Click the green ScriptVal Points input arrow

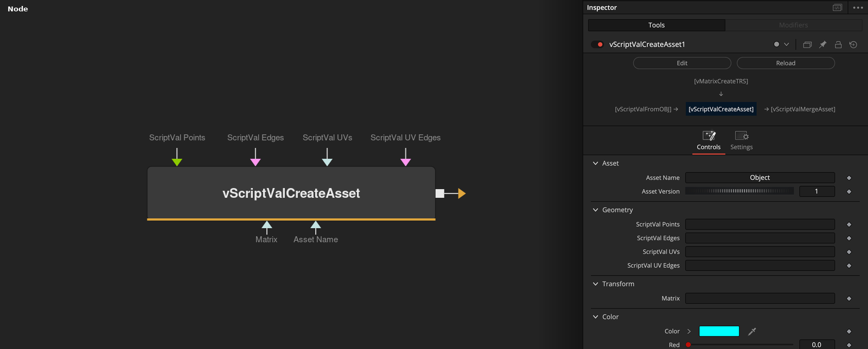[177, 161]
